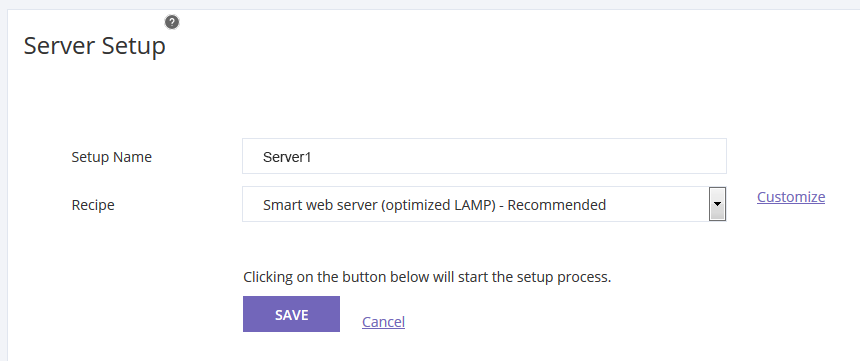Open the Customize link beside Recipe
The height and width of the screenshot is (361, 860).
(x=791, y=196)
